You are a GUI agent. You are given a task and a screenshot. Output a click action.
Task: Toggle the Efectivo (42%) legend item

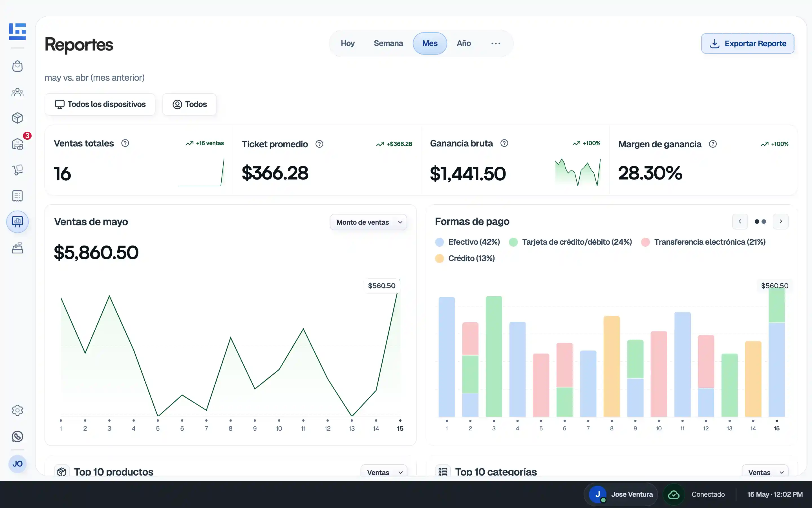(x=467, y=242)
